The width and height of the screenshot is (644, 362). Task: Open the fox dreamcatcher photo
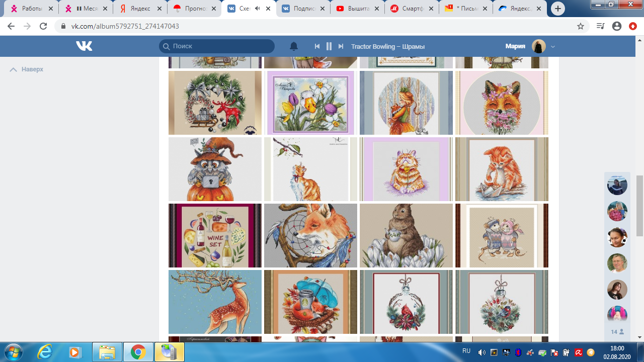pyautogui.click(x=310, y=235)
